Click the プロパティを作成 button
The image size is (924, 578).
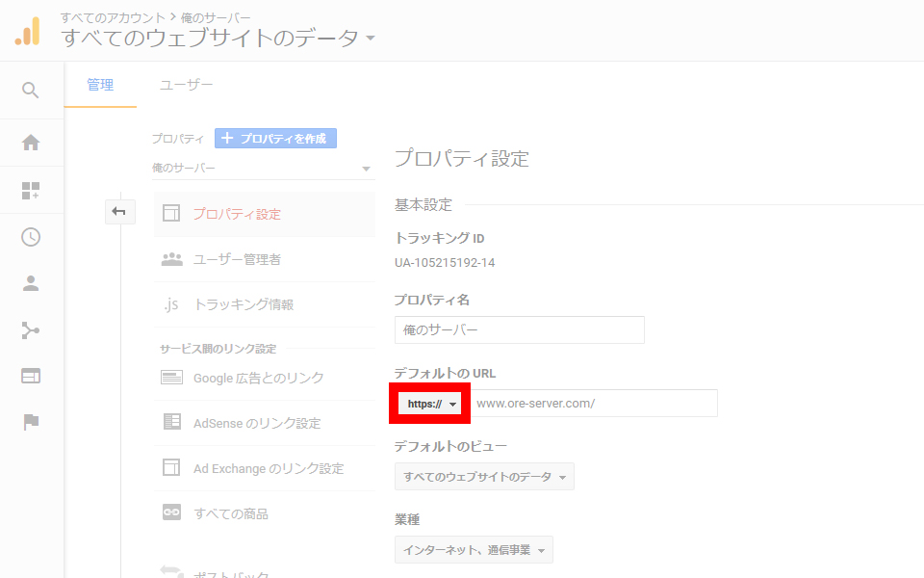276,139
